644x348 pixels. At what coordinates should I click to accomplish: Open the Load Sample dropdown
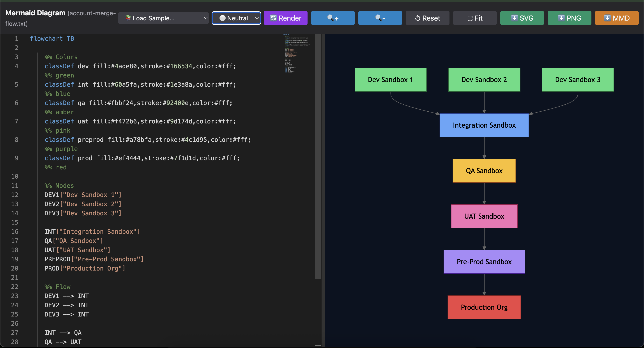pos(163,18)
